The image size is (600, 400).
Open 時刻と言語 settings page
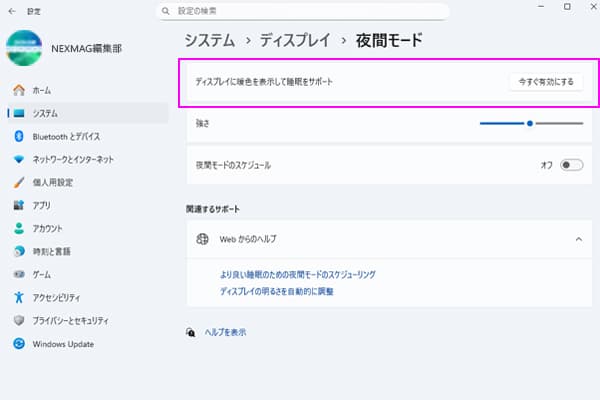[x=88, y=251]
